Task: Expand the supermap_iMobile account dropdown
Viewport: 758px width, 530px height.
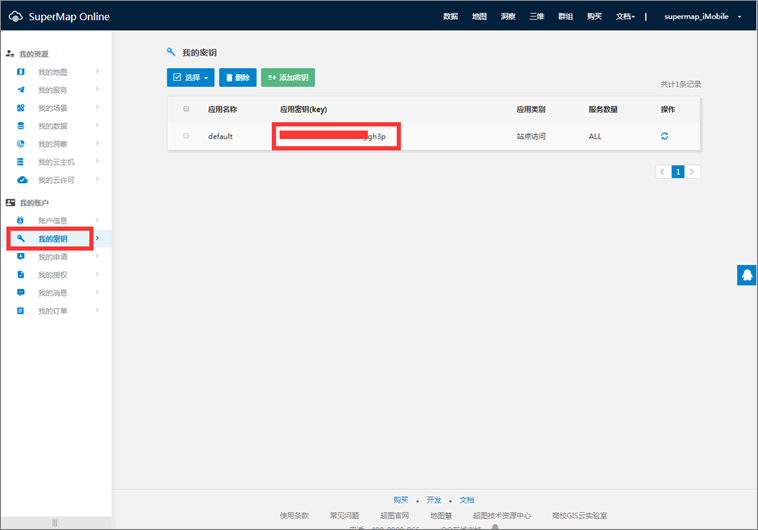Action: pyautogui.click(x=703, y=17)
